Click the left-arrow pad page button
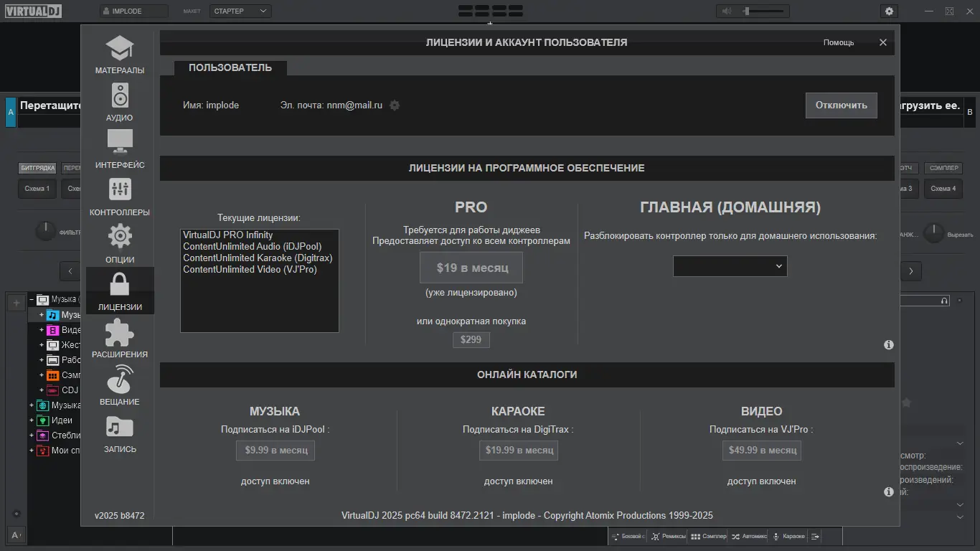 [x=70, y=271]
